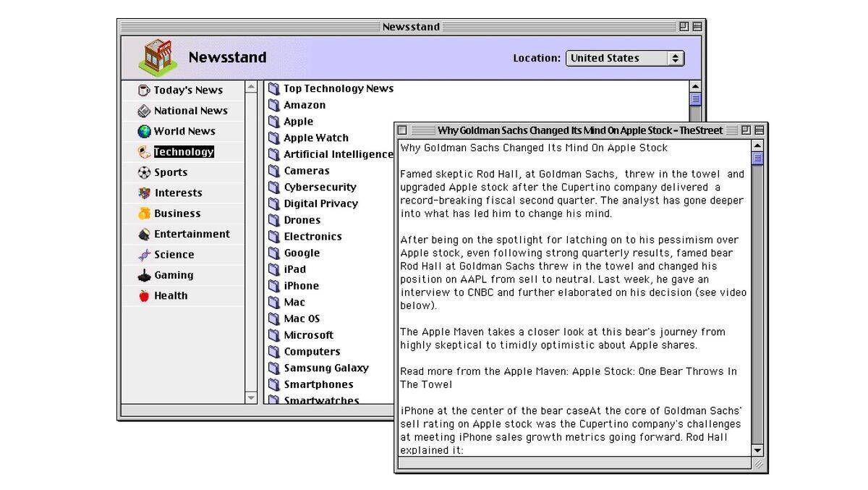Viewport: 868px width, 490px height.
Task: Select the Science atom icon
Action: [x=144, y=255]
